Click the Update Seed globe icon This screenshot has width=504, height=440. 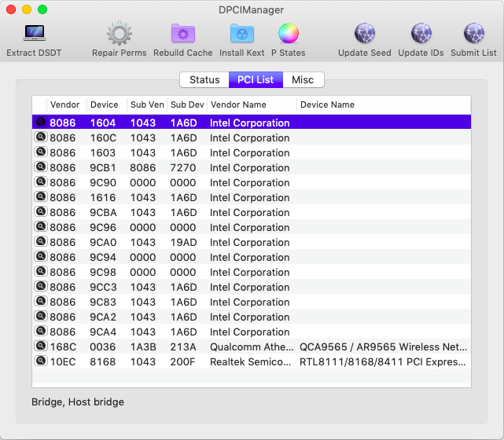pyautogui.click(x=365, y=33)
